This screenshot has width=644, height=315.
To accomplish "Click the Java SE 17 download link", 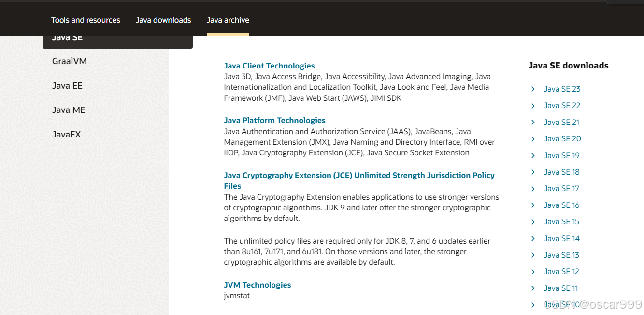I will (561, 188).
